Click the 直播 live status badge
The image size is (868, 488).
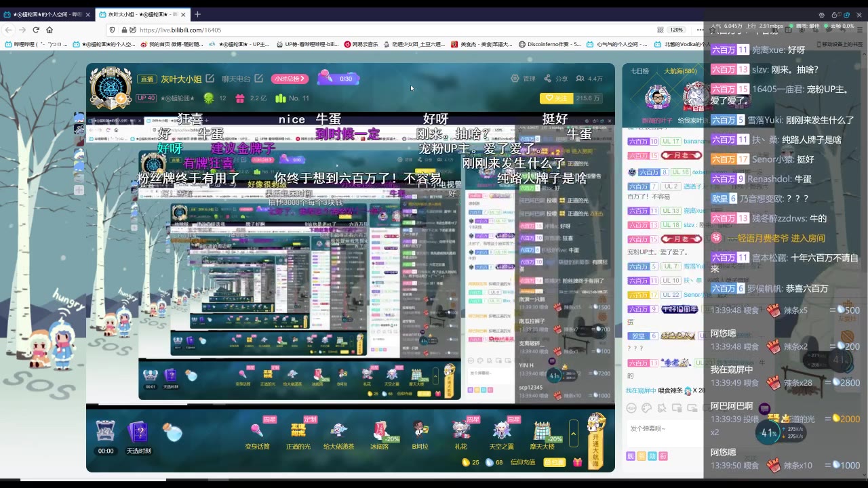coord(146,79)
